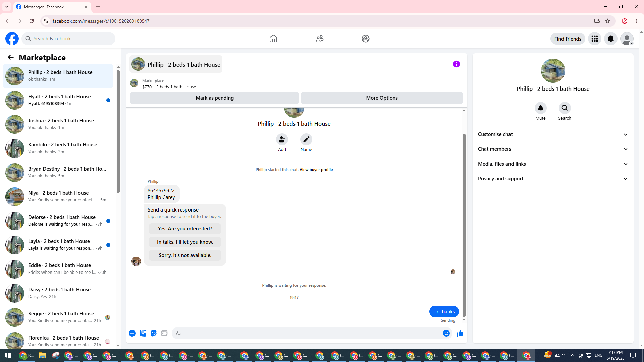Click the browser address bar URL
Viewport: 644px width, 362px height.
point(102,21)
